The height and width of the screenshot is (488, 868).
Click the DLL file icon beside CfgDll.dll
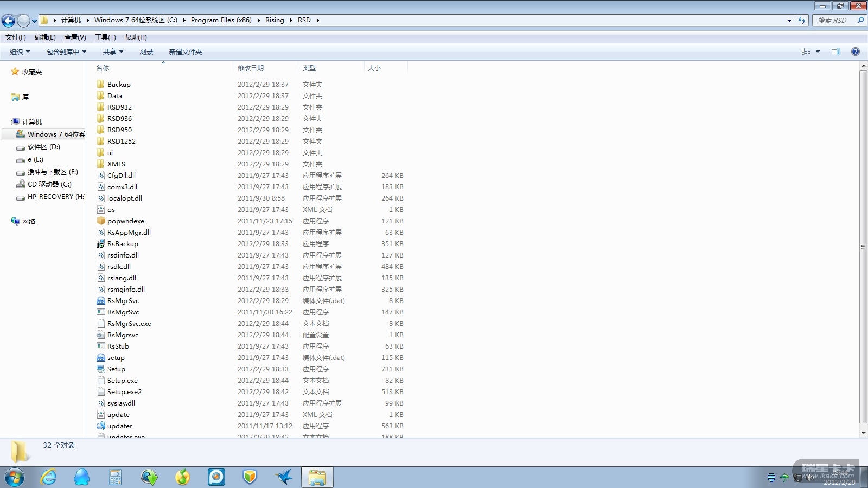point(101,176)
